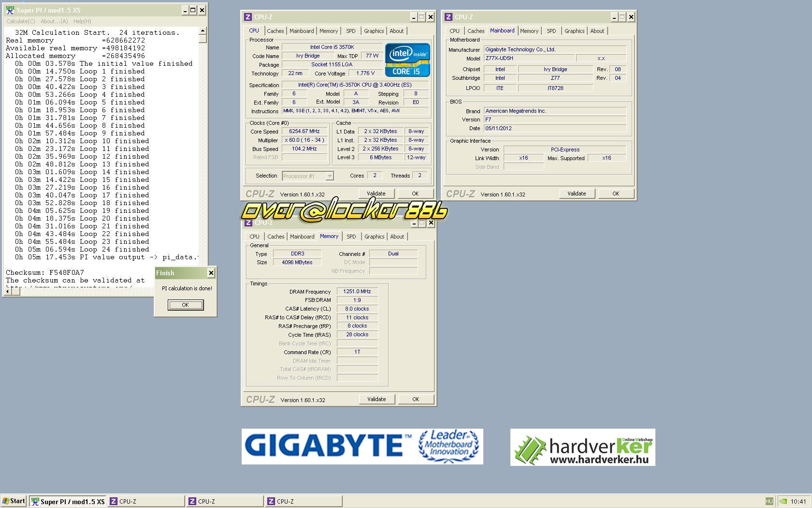Open the Help(H) menu in Super PI
Screen dimensions: 812x508
82,21
